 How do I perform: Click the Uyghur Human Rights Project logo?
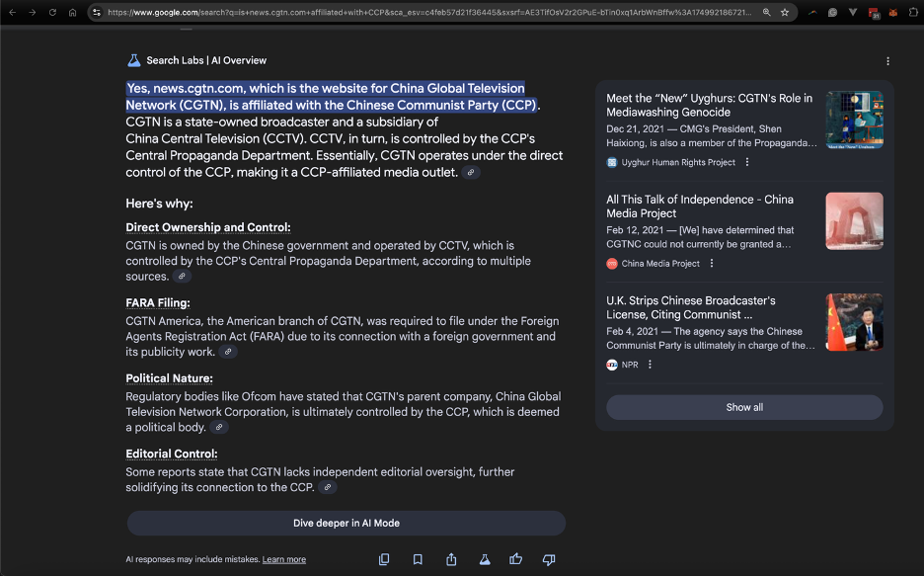click(612, 162)
